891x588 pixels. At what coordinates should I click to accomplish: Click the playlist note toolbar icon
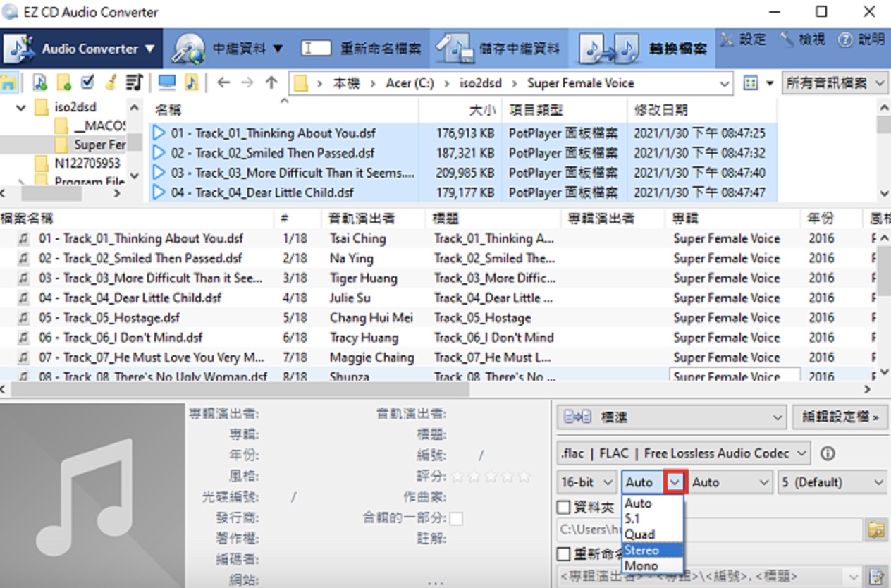point(134,82)
